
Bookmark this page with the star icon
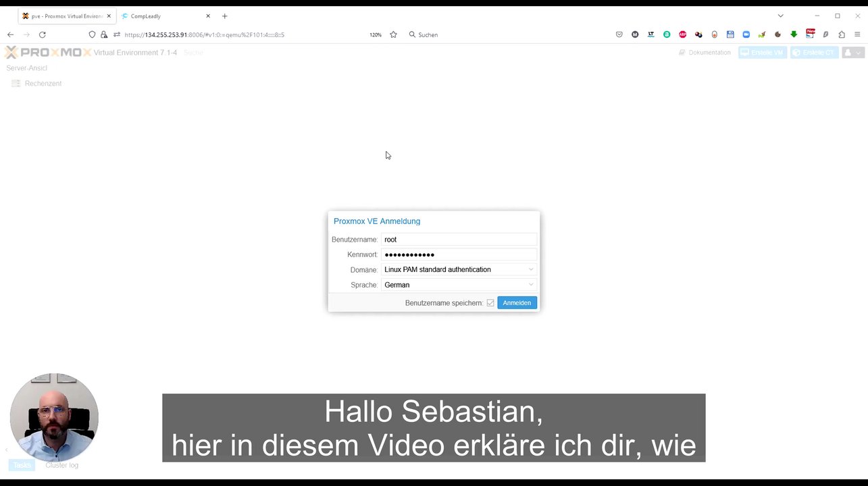[393, 34]
